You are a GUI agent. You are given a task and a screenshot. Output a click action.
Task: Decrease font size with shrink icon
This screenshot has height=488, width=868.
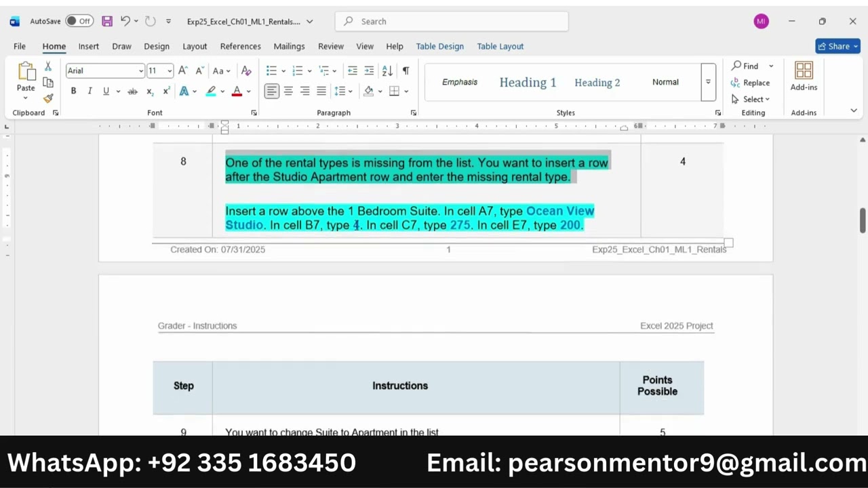point(199,70)
